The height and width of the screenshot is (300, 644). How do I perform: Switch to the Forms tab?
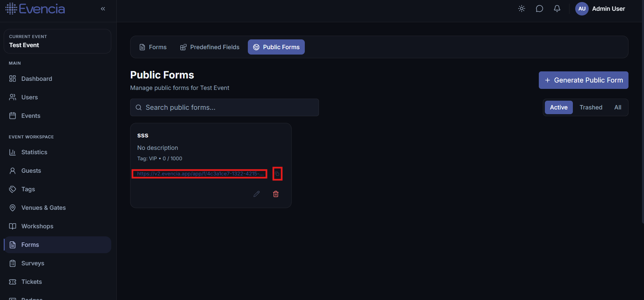[x=153, y=47]
